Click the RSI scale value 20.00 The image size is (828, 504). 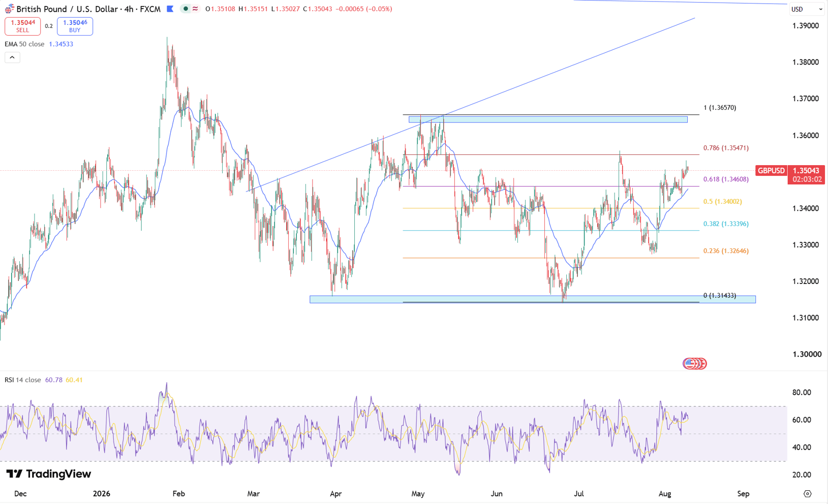(802, 475)
